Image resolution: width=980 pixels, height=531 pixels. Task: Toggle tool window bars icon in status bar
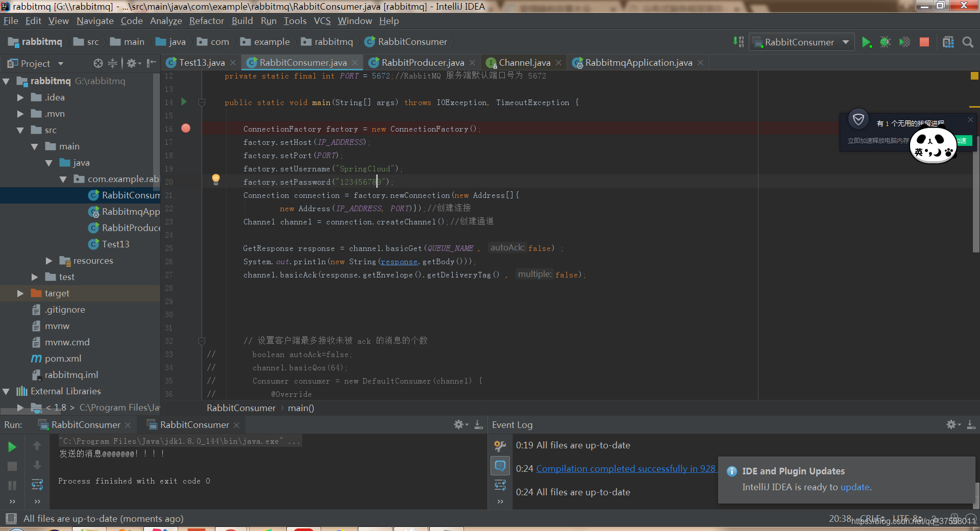[11, 519]
